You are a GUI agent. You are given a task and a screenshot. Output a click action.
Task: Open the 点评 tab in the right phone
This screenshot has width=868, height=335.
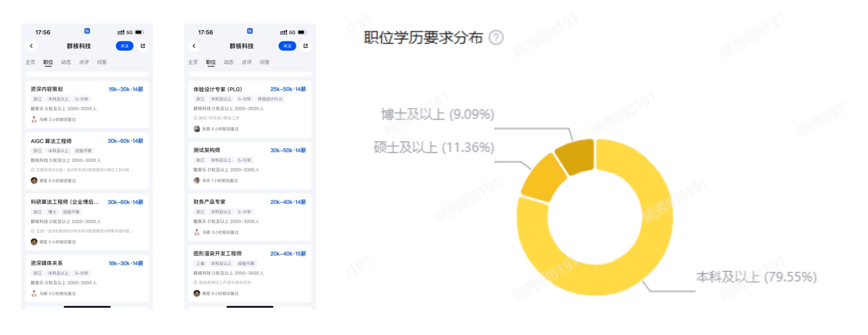pyautogui.click(x=247, y=62)
